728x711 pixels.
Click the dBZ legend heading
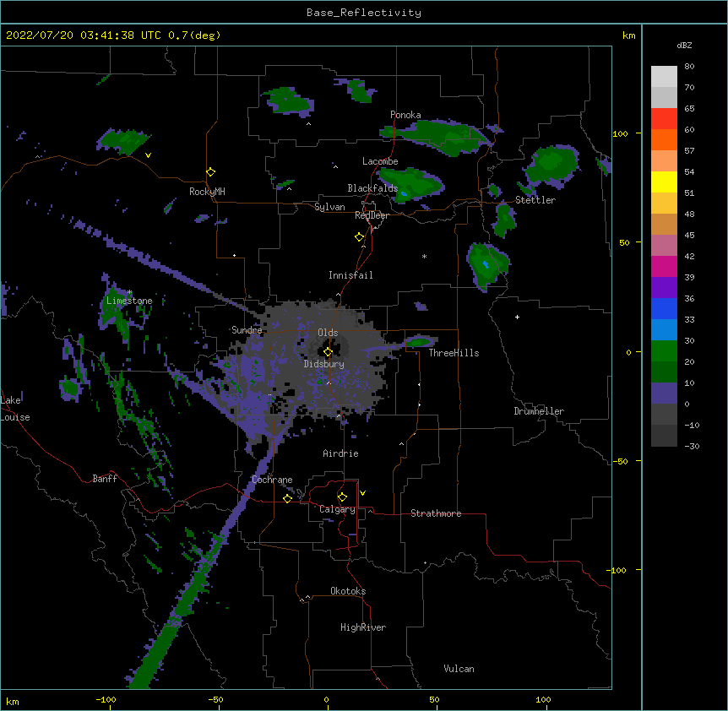click(x=684, y=46)
